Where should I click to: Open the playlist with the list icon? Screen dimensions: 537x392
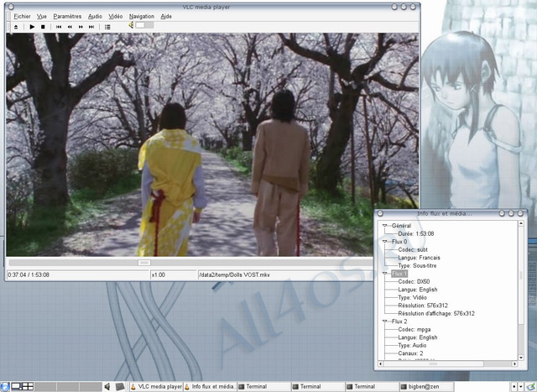click(107, 27)
